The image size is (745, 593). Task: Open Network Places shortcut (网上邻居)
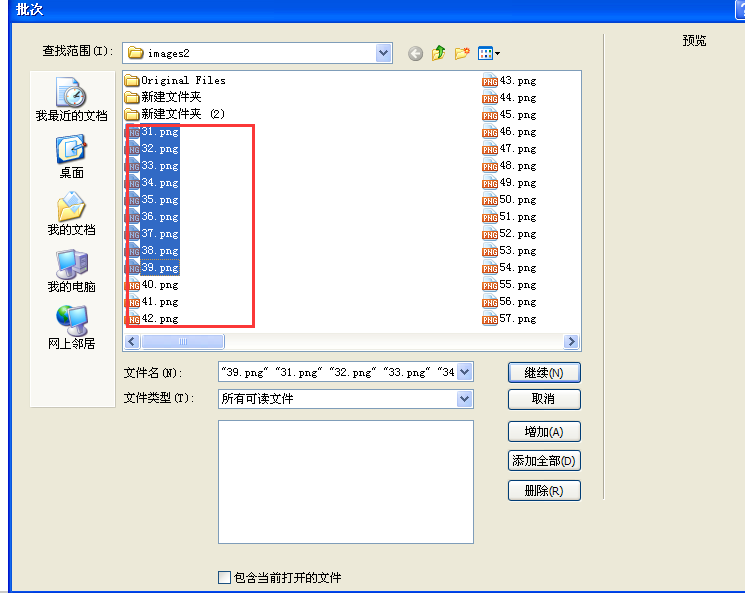coord(71,326)
